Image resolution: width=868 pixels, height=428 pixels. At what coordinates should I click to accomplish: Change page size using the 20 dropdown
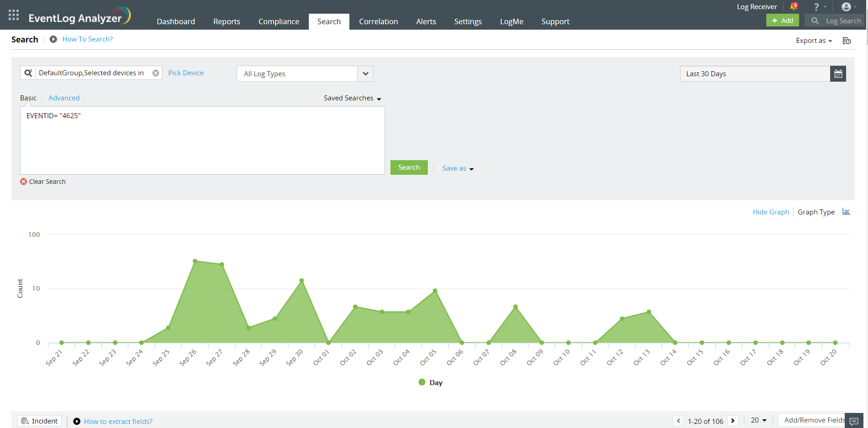pyautogui.click(x=758, y=420)
